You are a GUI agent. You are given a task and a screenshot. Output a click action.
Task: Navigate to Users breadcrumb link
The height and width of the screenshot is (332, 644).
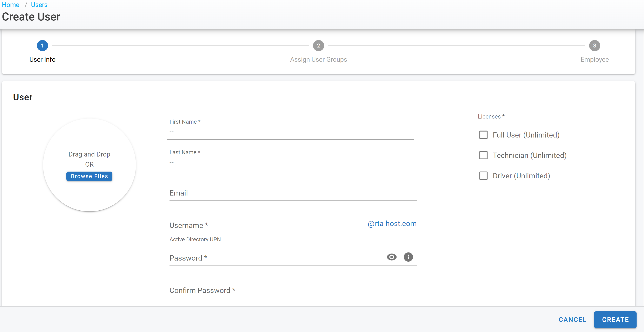(x=39, y=5)
